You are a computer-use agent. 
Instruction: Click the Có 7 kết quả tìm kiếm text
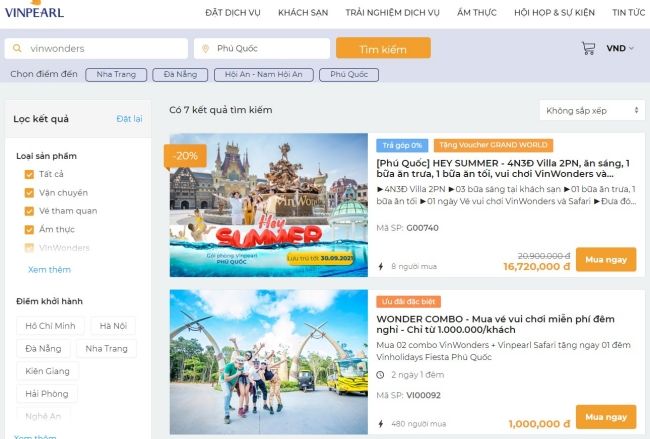(221, 110)
